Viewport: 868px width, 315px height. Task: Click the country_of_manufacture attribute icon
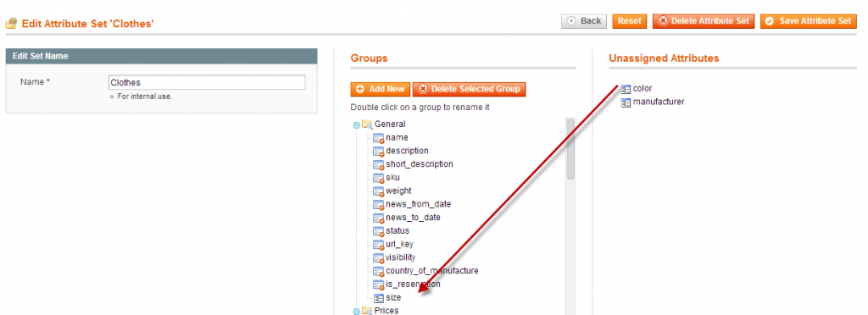(379, 271)
